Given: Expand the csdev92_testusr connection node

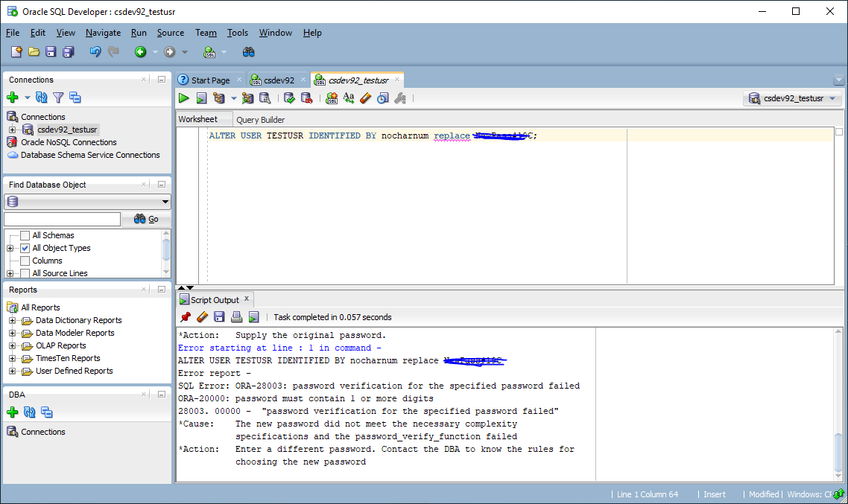Looking at the screenshot, I should tap(12, 130).
